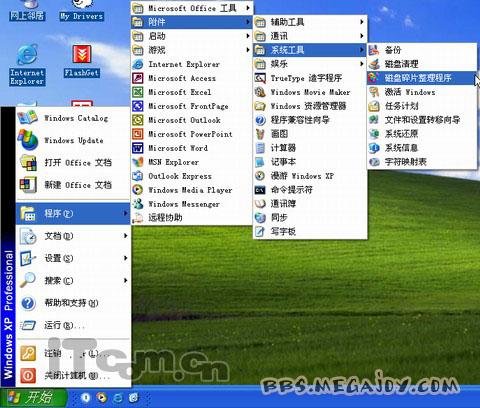Select 远程协助 Remote Assistance entry
The image size is (480, 408).
pos(192,218)
